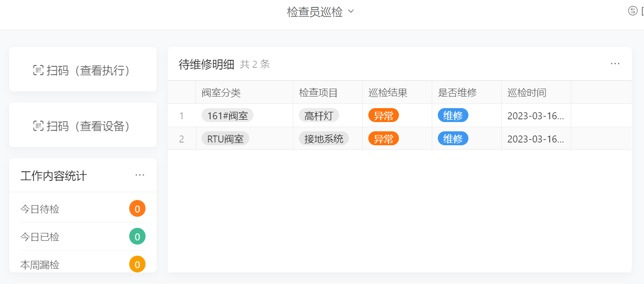The height and width of the screenshot is (284, 644).
Task: Open row 2 via the 接地系统 cell
Action: 324,139
